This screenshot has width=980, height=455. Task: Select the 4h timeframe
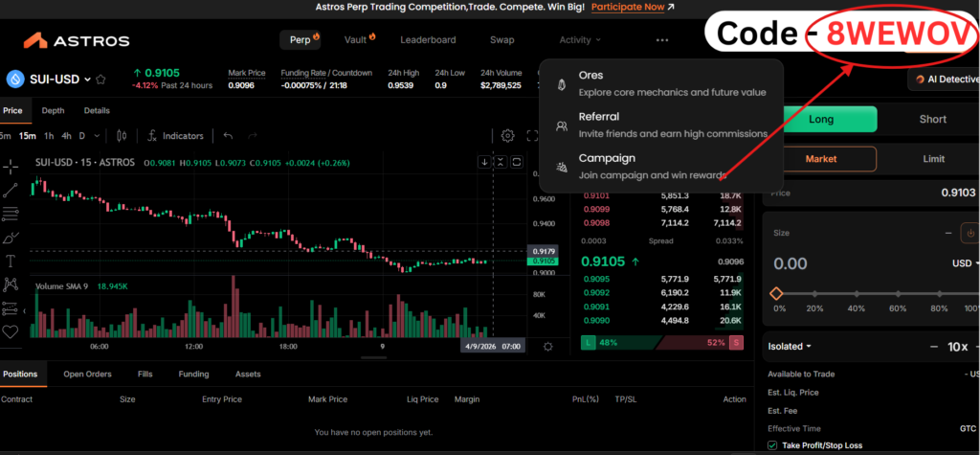click(x=66, y=136)
